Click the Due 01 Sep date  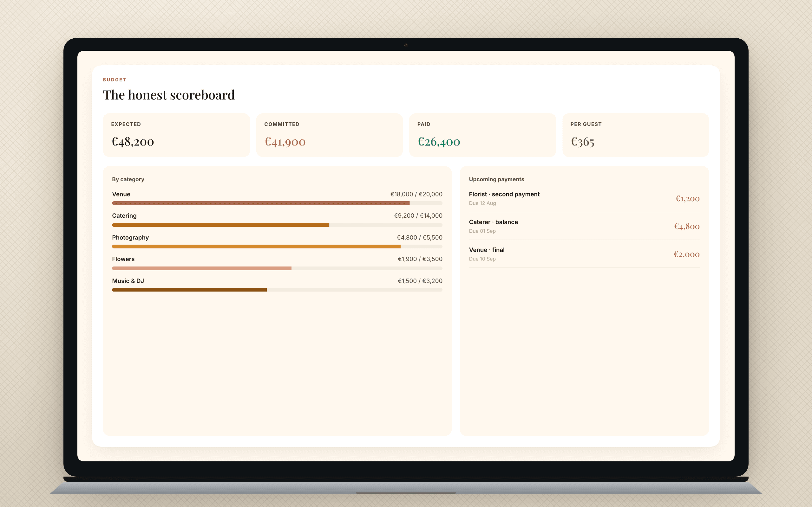[x=482, y=231]
